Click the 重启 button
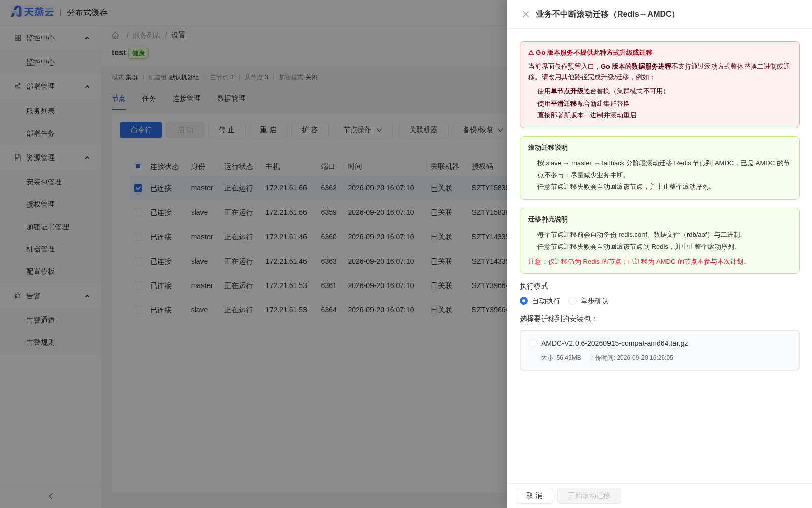This screenshot has width=812, height=508. pos(268,130)
